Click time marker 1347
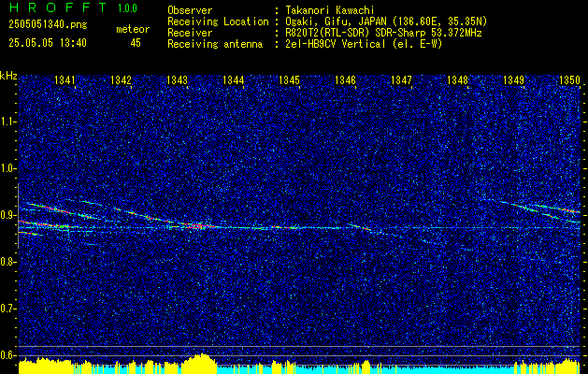 tap(402, 80)
